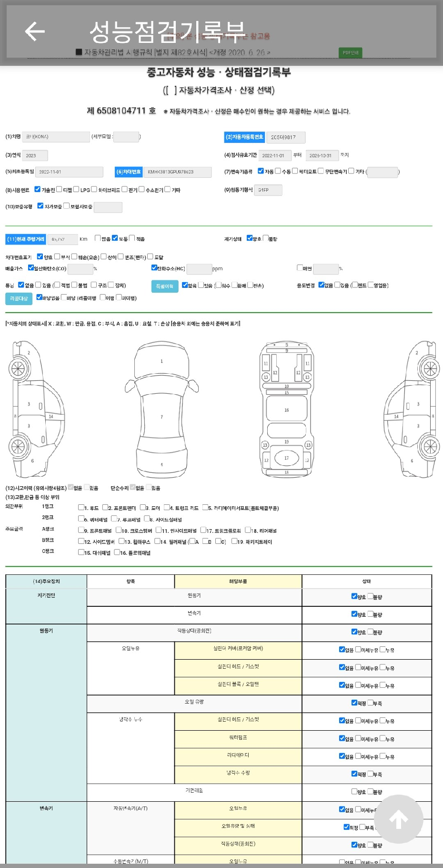Tap the (6)차대번호 blue label
The height and width of the screenshot is (868, 443).
[x=129, y=172]
